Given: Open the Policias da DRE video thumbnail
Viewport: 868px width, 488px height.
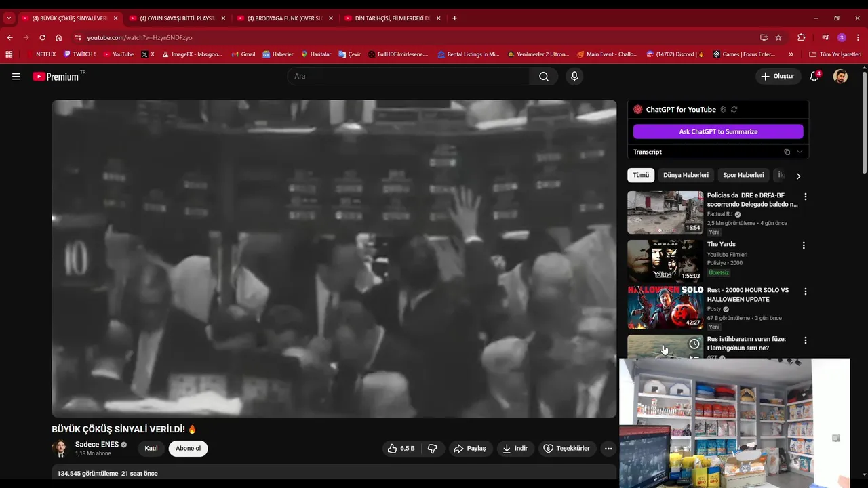Looking at the screenshot, I should pyautogui.click(x=665, y=212).
